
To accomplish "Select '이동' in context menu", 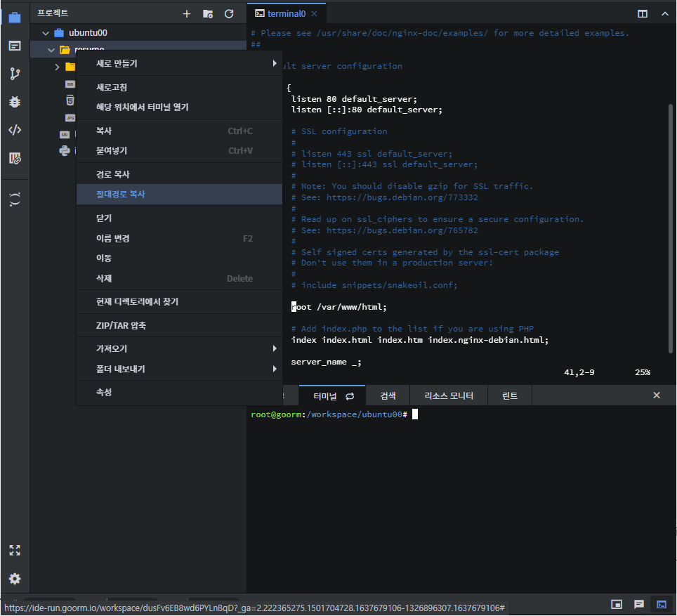I will pyautogui.click(x=179, y=258).
